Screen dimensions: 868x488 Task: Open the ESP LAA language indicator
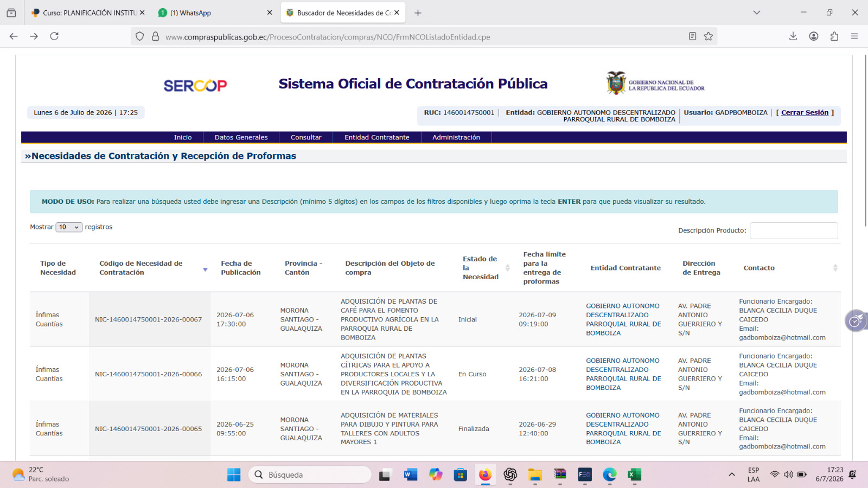(754, 474)
